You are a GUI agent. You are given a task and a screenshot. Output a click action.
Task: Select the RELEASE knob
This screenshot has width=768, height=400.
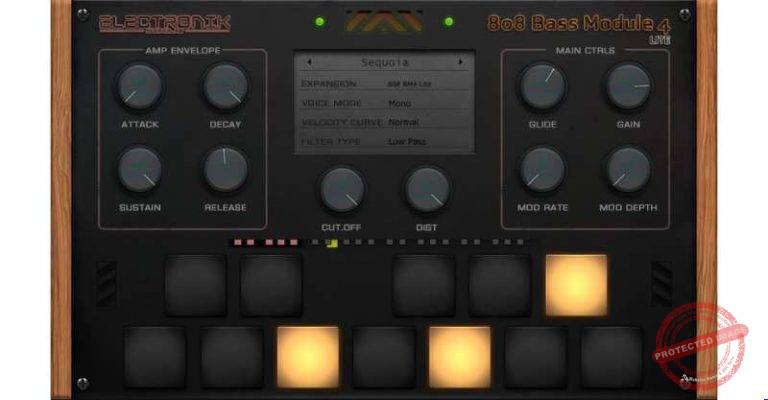225,170
